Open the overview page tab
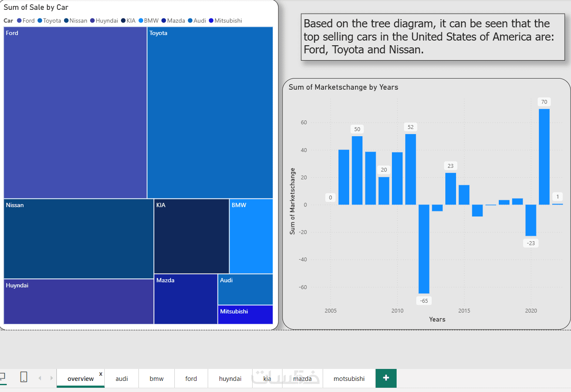This screenshot has height=392, width=571. coord(80,378)
